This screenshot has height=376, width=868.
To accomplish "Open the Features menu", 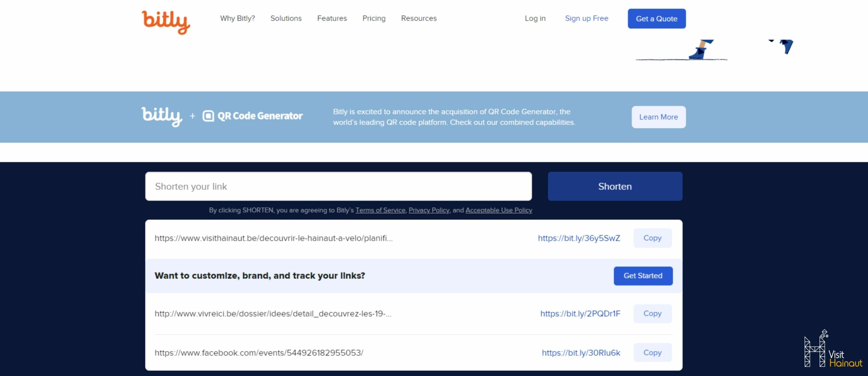I will coord(332,18).
